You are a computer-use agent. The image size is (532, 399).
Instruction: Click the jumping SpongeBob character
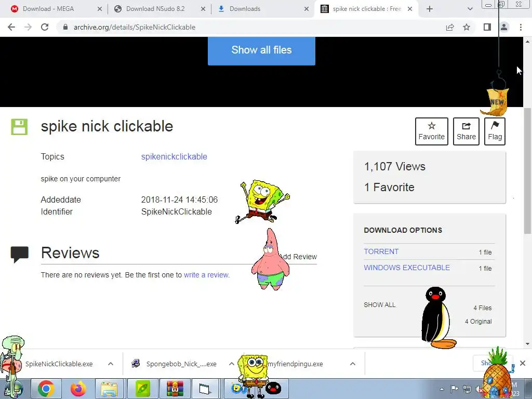click(262, 202)
